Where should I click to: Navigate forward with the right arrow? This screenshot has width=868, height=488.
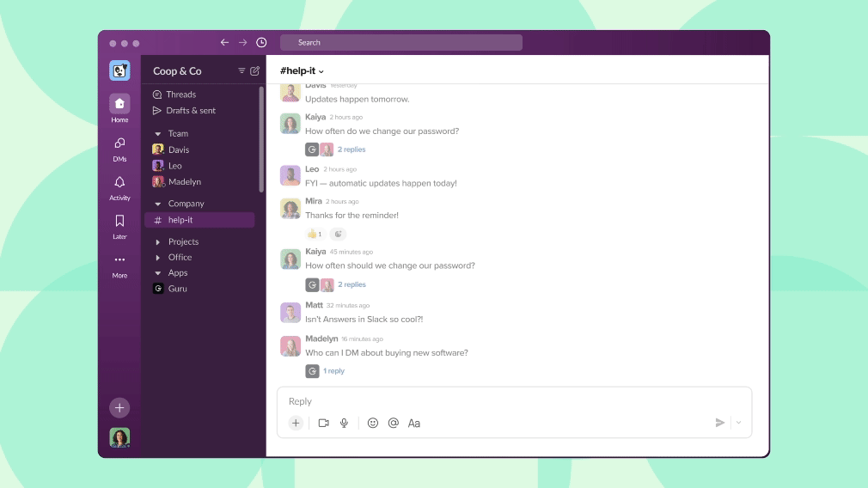coord(242,43)
